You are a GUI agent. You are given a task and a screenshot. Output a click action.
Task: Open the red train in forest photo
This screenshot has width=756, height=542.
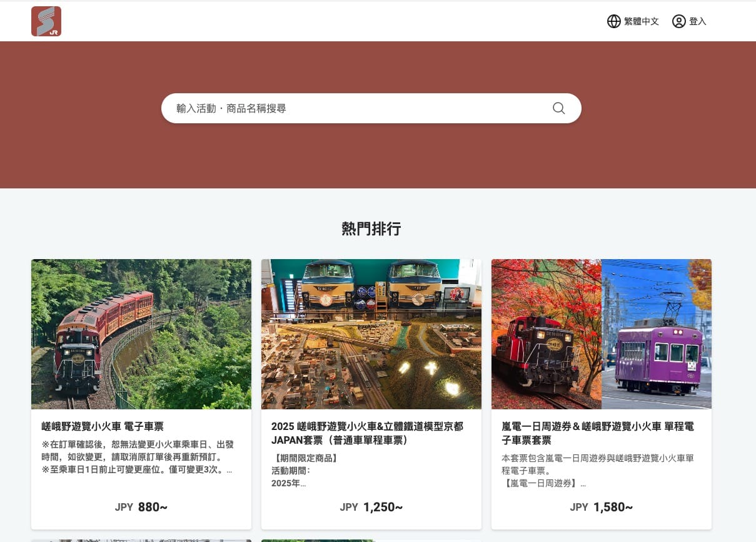pos(141,334)
